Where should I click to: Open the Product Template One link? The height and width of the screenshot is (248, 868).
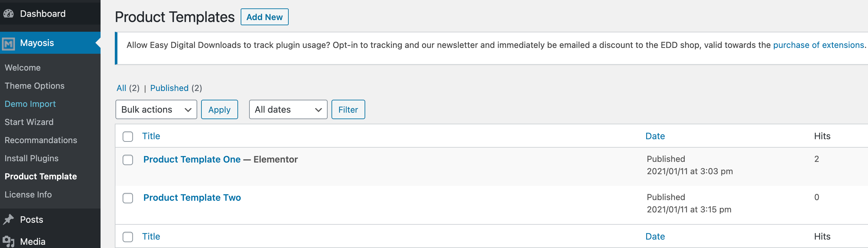(192, 159)
